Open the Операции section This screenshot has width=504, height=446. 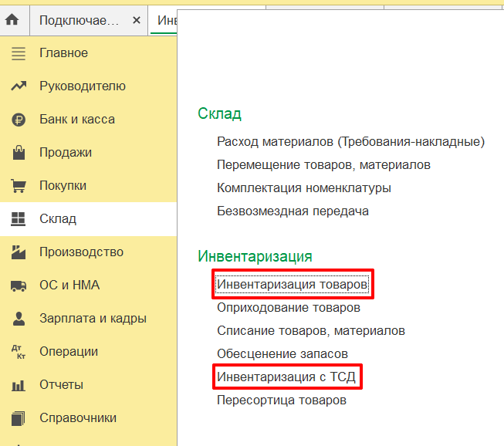click(69, 352)
